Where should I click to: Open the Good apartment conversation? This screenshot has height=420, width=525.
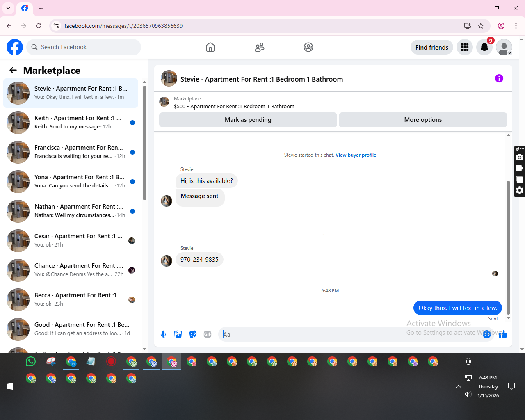71,329
